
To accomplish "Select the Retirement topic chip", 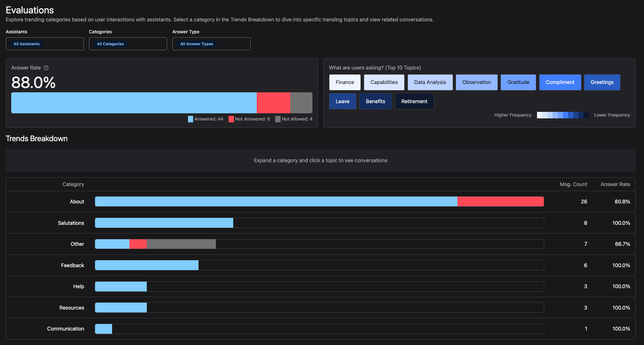I will coord(414,101).
